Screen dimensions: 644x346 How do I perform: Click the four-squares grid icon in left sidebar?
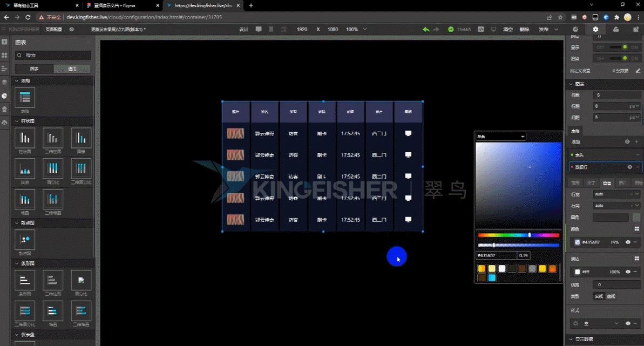coord(4,55)
